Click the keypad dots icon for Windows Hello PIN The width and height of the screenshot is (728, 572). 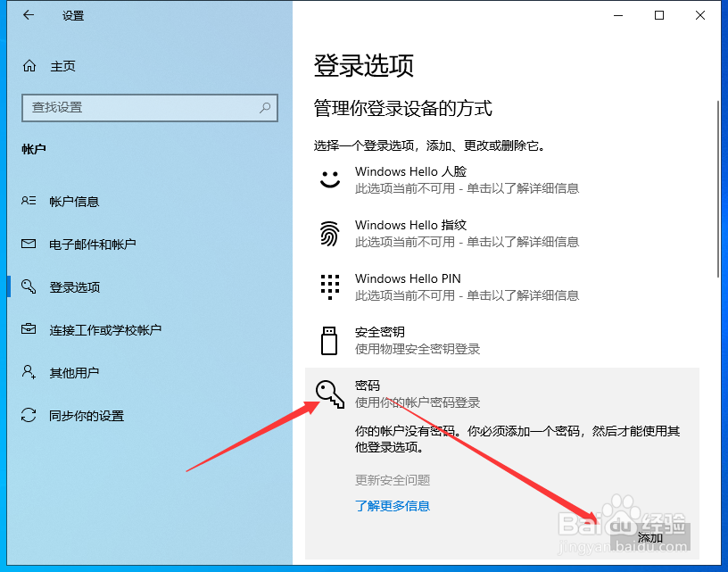pyautogui.click(x=330, y=286)
